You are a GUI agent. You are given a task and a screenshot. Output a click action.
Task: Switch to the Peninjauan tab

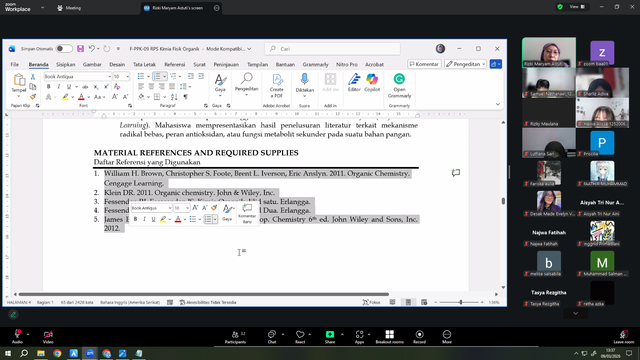[226, 64]
